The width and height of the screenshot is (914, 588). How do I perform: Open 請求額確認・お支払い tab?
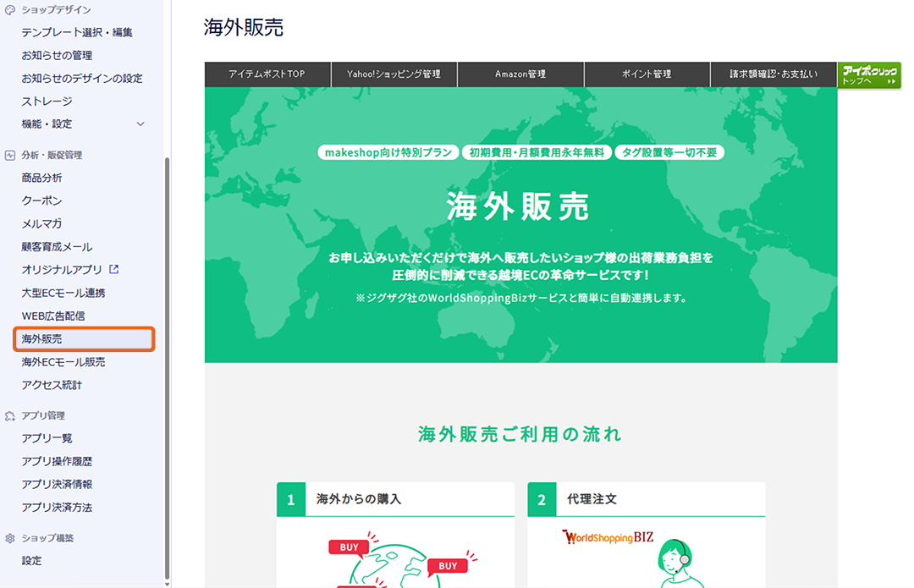pos(774,74)
